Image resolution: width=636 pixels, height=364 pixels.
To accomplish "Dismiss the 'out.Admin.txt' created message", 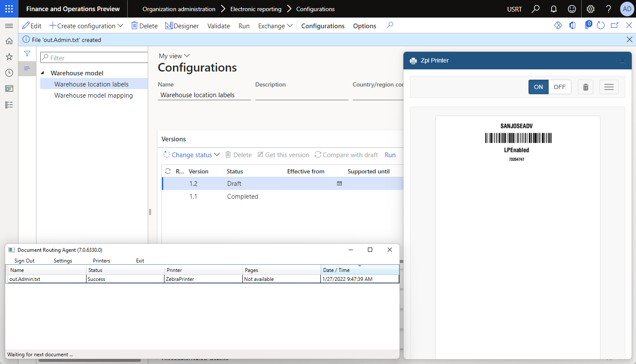I will tap(629, 39).
